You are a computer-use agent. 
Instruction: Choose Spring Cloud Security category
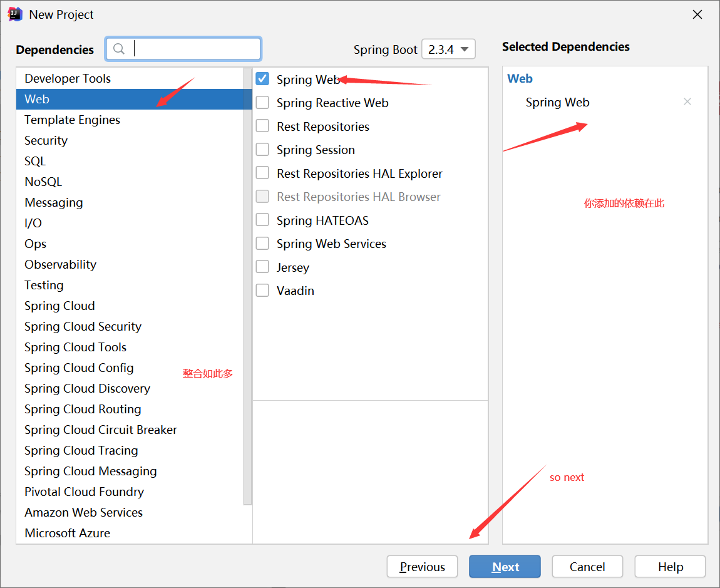130,327
